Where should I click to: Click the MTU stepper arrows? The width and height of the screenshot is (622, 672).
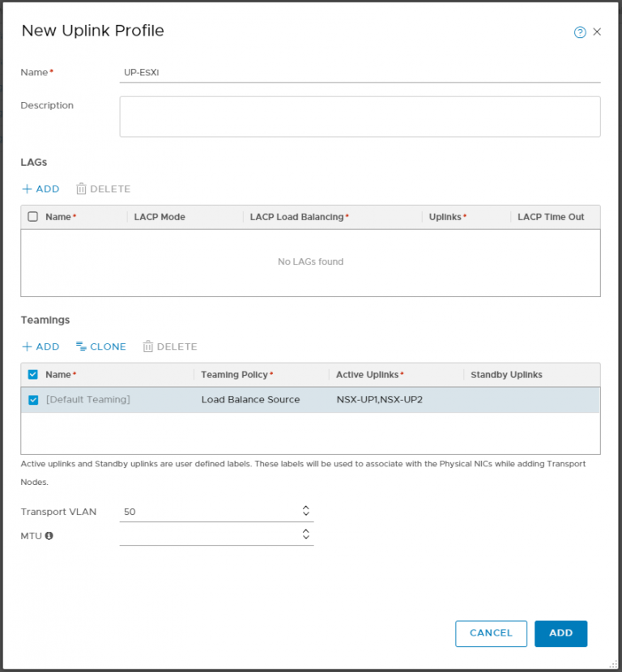pos(305,534)
